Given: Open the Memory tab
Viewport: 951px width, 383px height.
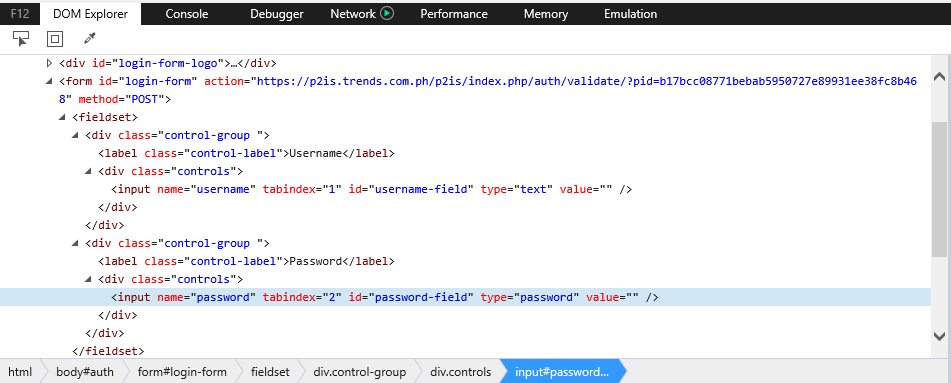Looking at the screenshot, I should point(546,13).
